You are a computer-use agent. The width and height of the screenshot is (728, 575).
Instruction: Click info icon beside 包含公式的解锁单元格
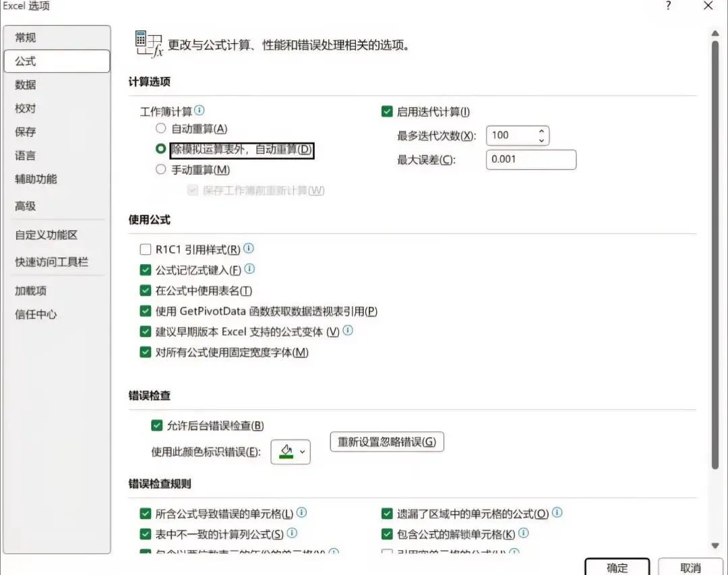(x=523, y=533)
